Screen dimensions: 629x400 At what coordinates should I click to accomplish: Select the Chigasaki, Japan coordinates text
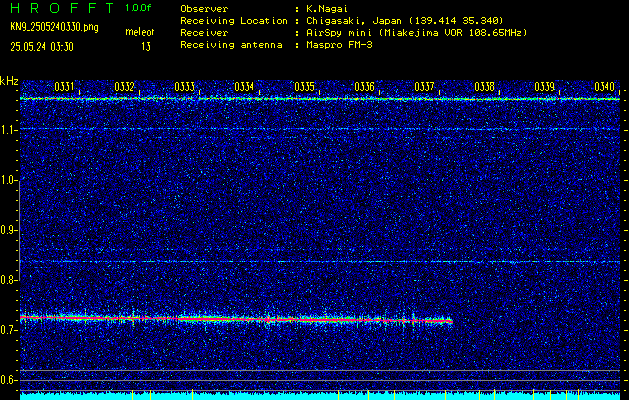(x=404, y=20)
